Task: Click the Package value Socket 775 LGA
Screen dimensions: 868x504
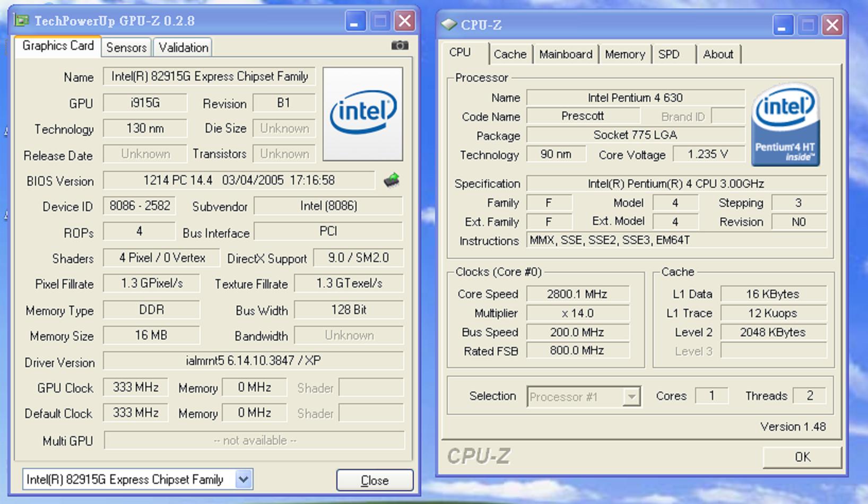Action: click(636, 135)
